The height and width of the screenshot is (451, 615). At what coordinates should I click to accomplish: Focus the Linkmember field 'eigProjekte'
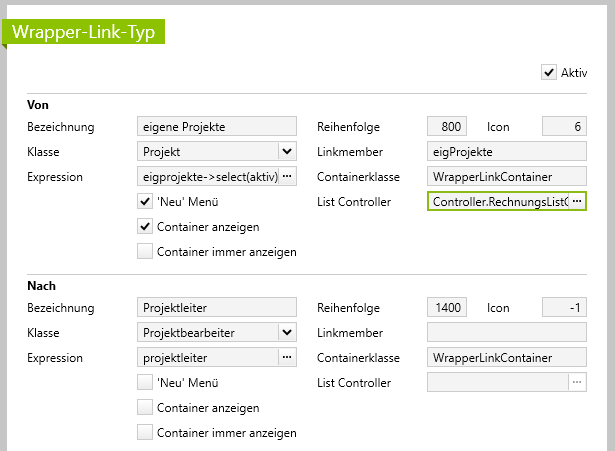click(506, 151)
